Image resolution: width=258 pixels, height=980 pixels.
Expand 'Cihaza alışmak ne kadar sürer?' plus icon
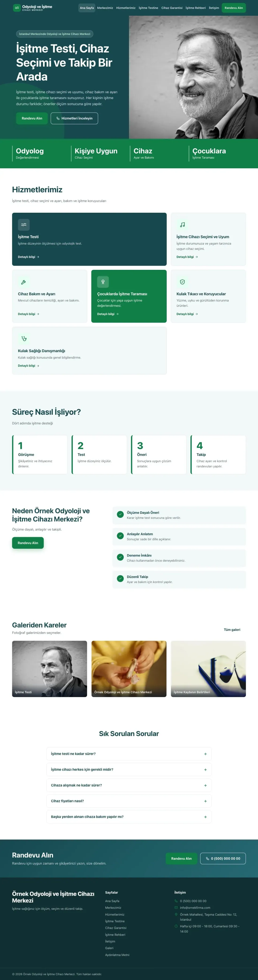pyautogui.click(x=205, y=785)
